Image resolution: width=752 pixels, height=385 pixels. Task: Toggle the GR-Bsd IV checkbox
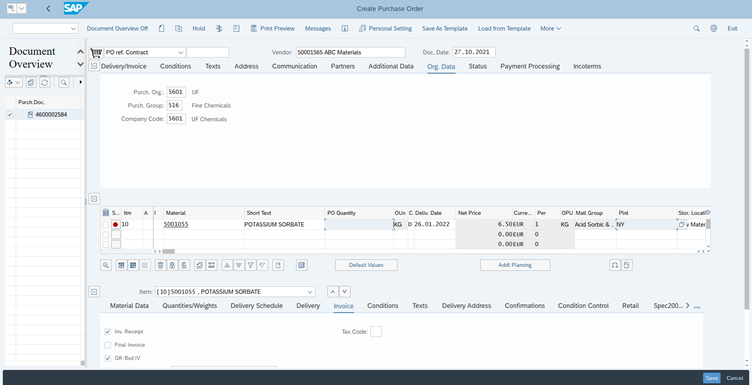(x=107, y=358)
